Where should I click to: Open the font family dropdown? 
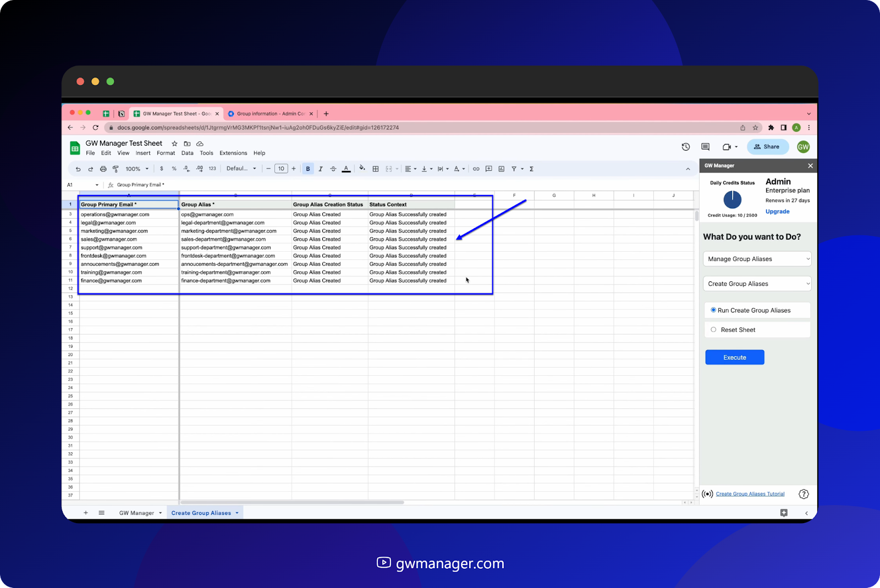(x=241, y=169)
